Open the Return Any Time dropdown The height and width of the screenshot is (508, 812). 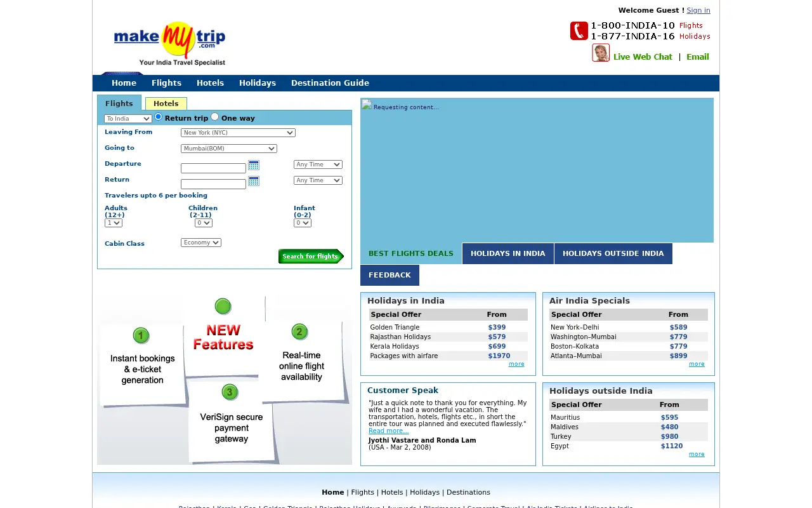click(x=318, y=180)
